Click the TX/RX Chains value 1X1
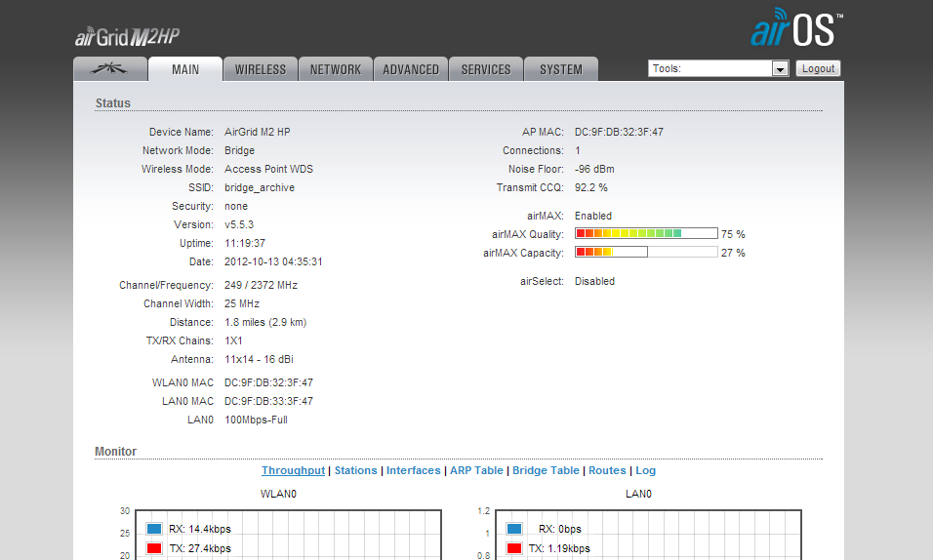Viewport: 933px width, 560px height. [x=233, y=340]
